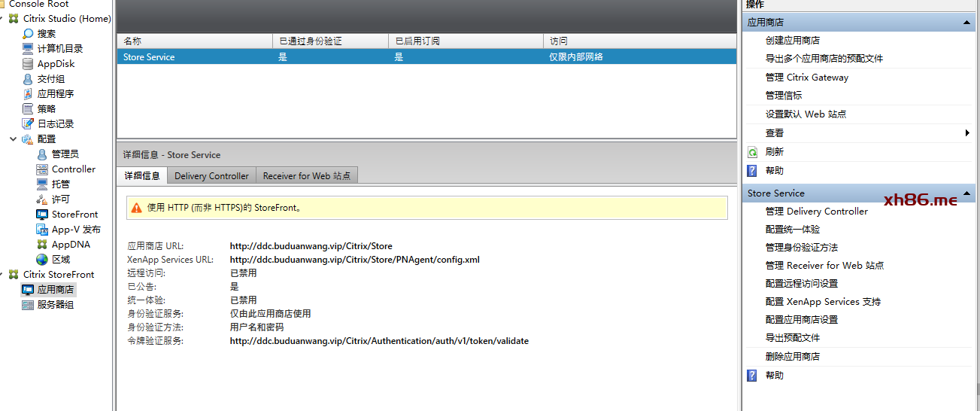Viewport: 980px width, 411px height.
Task: Click the 应用商店 tree icon under Citrix StoreFront
Action: click(x=28, y=289)
